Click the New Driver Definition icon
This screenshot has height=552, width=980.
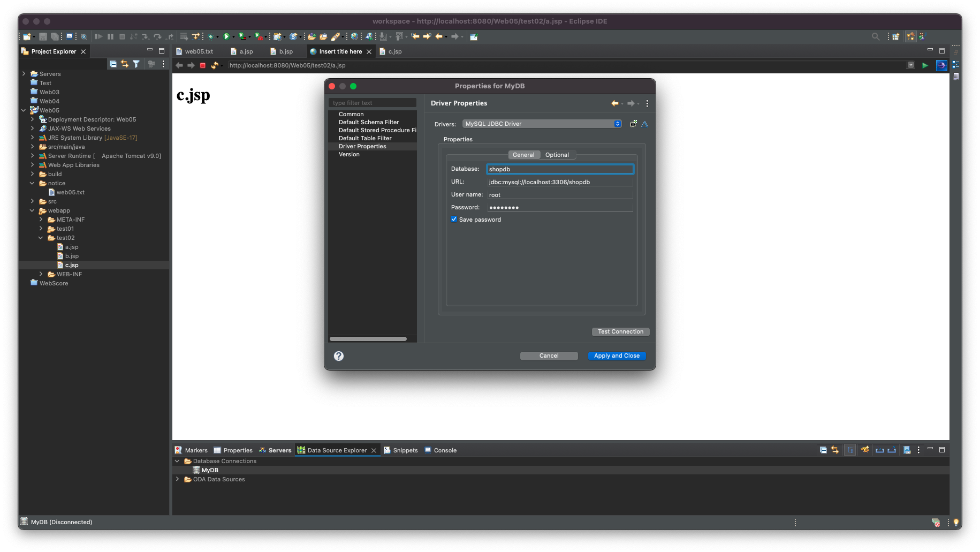(633, 124)
